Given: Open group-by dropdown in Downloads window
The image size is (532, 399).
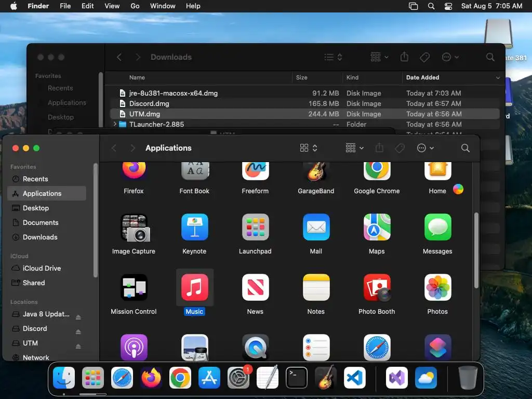Looking at the screenshot, I should tap(379, 57).
